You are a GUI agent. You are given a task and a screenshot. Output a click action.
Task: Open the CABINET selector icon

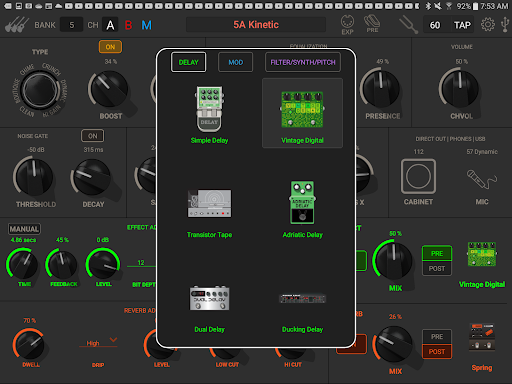418,176
